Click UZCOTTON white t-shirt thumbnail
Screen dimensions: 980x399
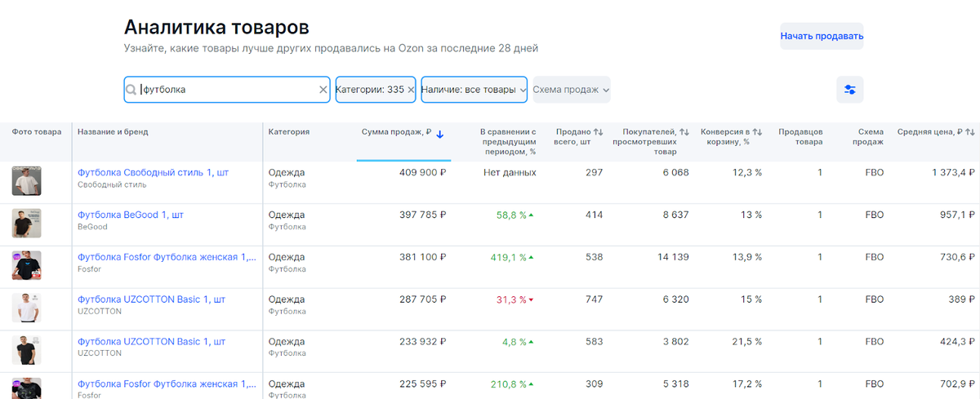click(26, 308)
